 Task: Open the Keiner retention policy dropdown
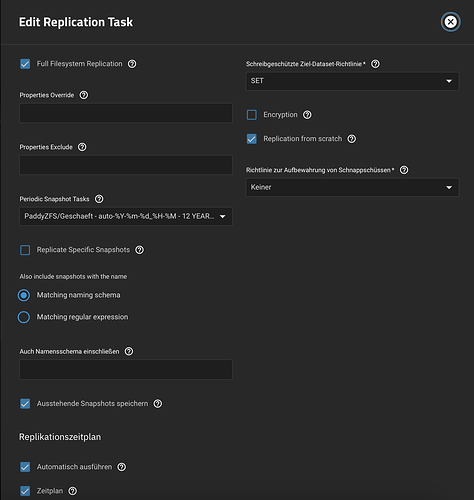coord(352,187)
